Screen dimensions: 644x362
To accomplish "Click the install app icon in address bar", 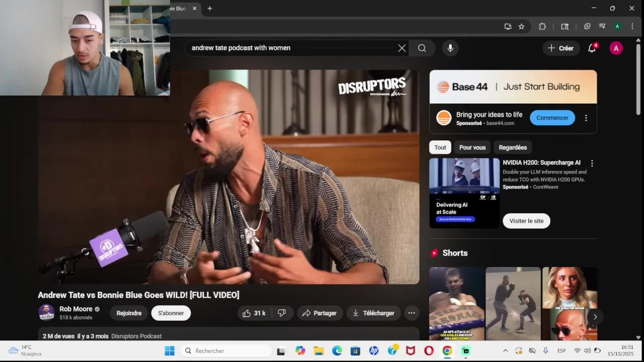I will tap(508, 27).
